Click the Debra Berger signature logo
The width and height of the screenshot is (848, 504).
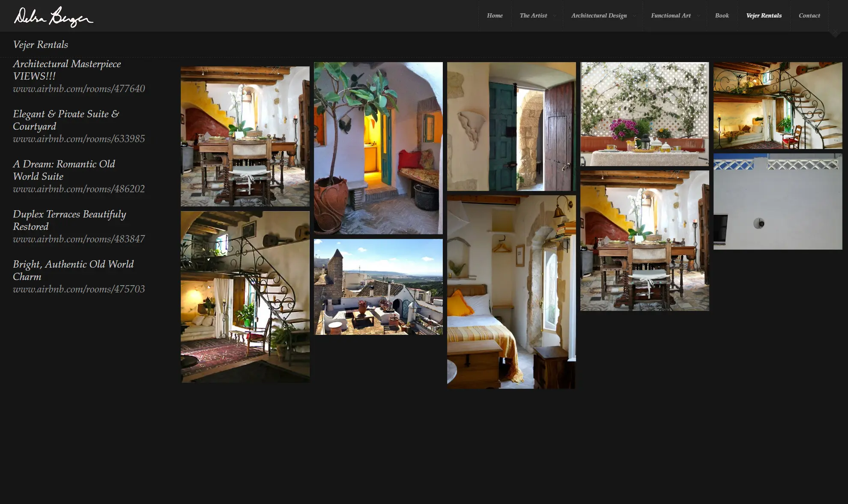click(53, 17)
